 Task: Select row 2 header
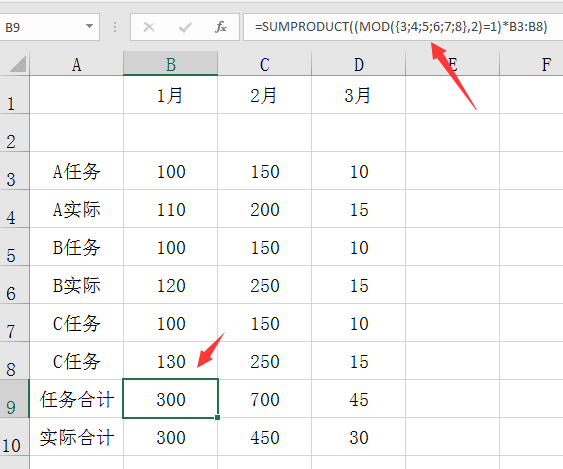14,133
